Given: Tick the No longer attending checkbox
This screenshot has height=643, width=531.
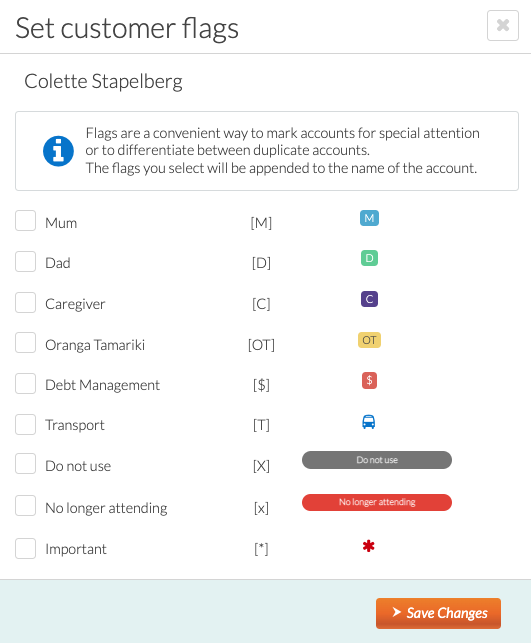Looking at the screenshot, I should tap(25, 506).
